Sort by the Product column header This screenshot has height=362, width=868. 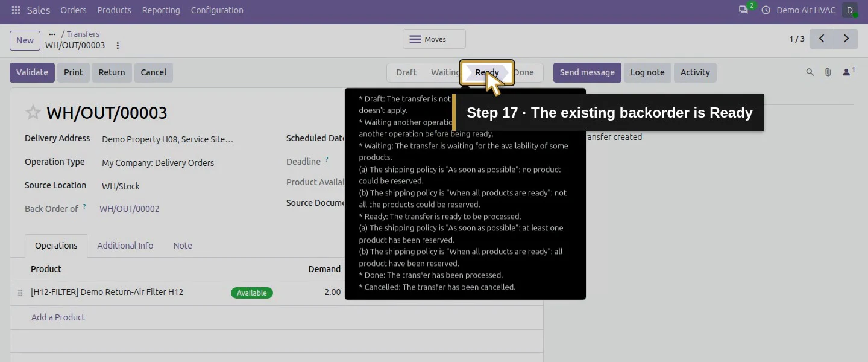46,269
